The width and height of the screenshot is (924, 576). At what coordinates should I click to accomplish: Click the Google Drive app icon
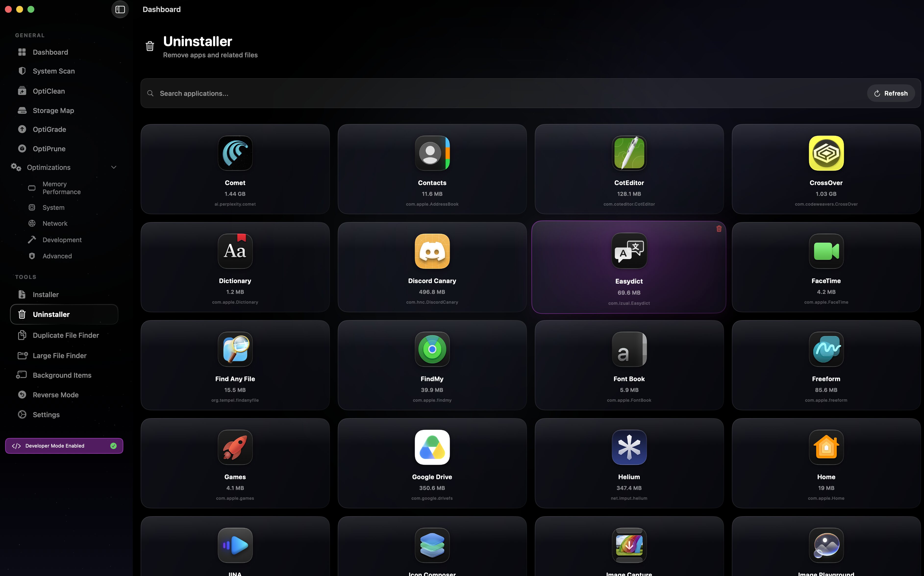(432, 447)
